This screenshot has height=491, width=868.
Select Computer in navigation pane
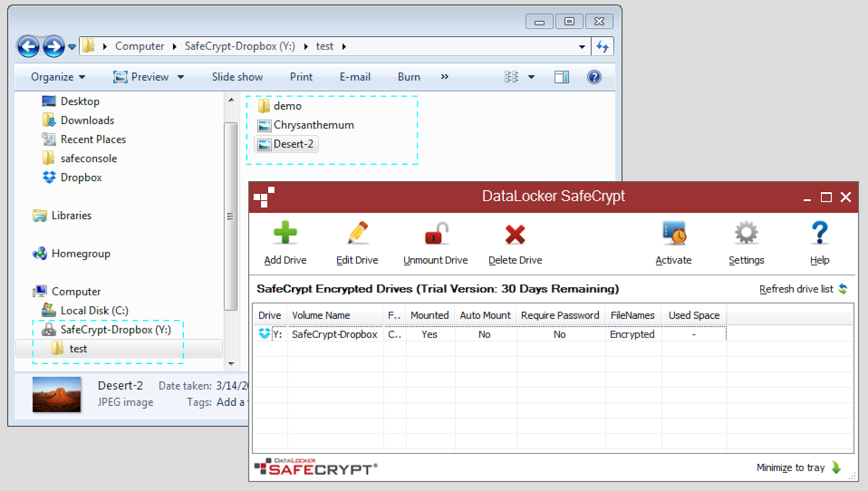[x=76, y=291]
